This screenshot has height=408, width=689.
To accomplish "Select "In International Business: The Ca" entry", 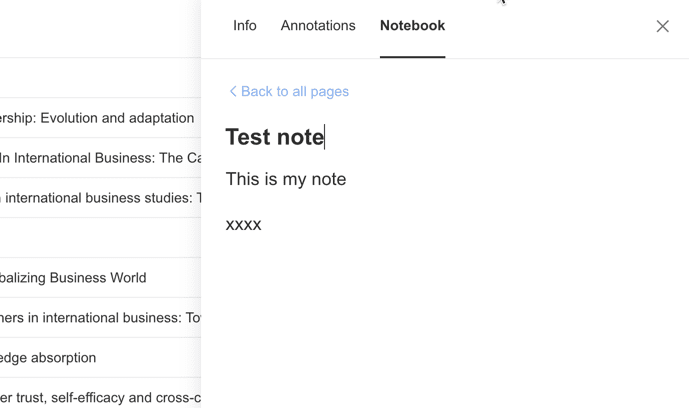I will (x=100, y=158).
